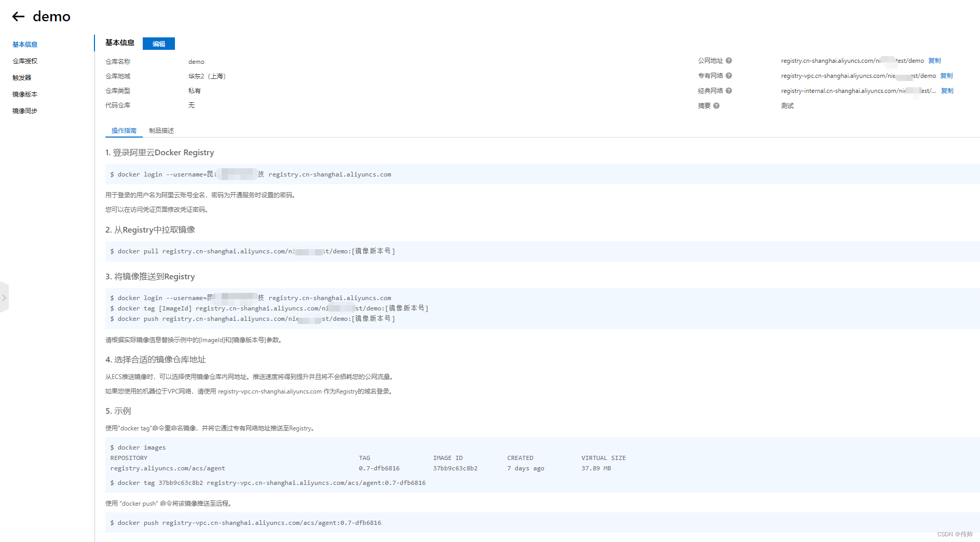Click the help icon beside 公网地址
980x542 pixels.
pos(729,61)
